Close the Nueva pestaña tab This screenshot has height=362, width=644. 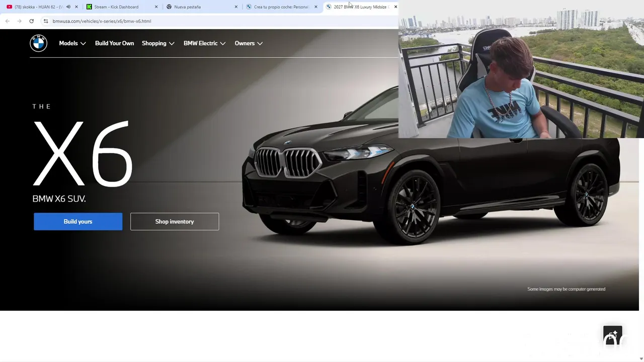pos(236,7)
